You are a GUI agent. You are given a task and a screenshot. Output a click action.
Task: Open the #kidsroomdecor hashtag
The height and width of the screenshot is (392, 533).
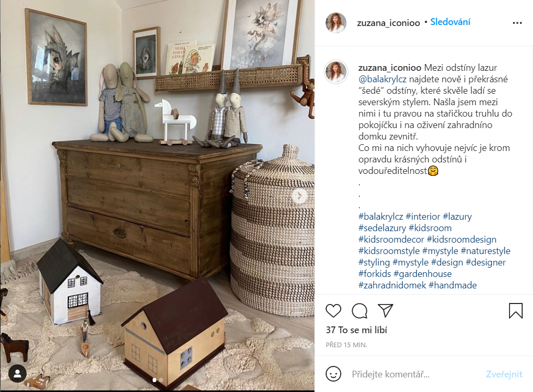(391, 239)
